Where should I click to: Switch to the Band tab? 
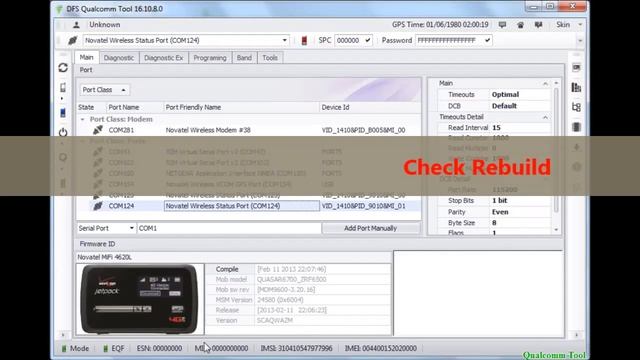click(x=244, y=58)
